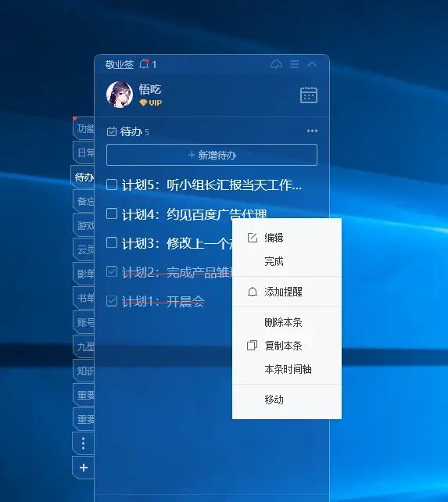Select 复制本条 in the context menu

click(287, 346)
